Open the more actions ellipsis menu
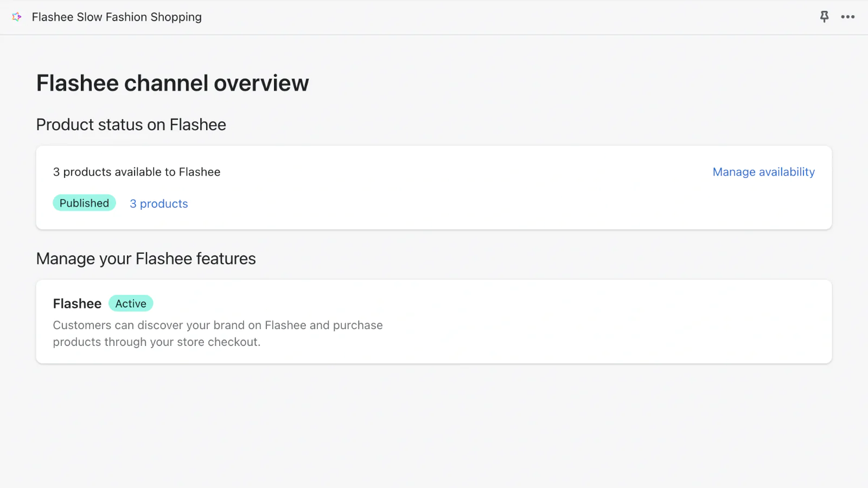This screenshot has width=868, height=488. click(x=848, y=17)
